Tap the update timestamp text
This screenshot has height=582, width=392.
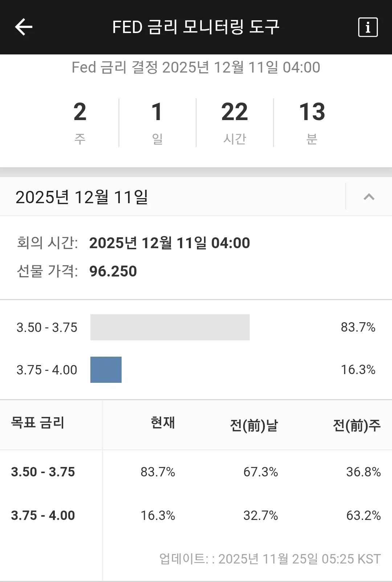coord(270,559)
